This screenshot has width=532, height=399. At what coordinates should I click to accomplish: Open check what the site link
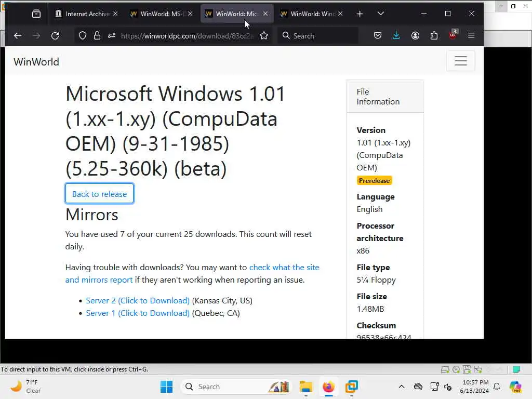tap(284, 268)
